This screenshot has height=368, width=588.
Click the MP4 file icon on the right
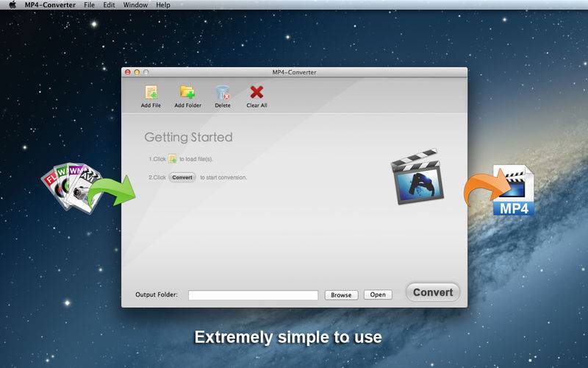tap(513, 191)
